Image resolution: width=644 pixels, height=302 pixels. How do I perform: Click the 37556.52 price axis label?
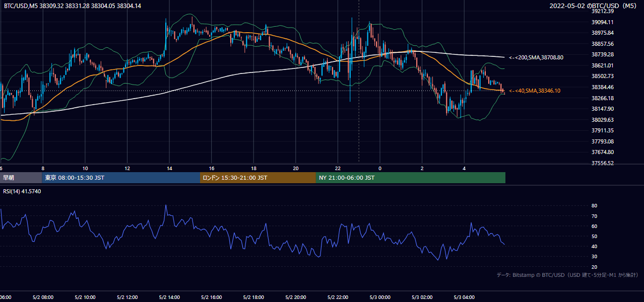[x=603, y=163]
